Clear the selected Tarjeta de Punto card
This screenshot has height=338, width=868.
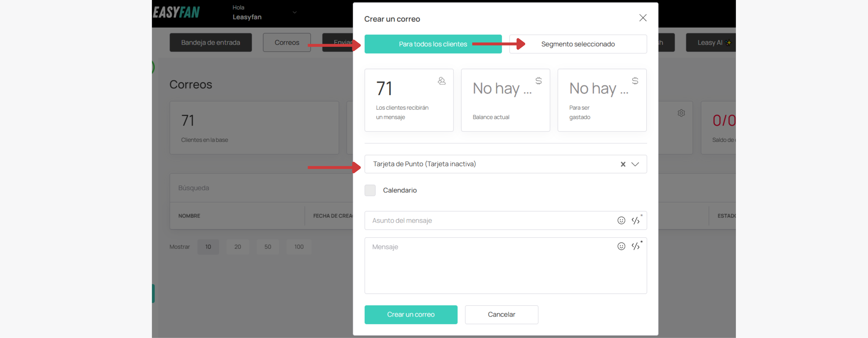[x=623, y=164]
